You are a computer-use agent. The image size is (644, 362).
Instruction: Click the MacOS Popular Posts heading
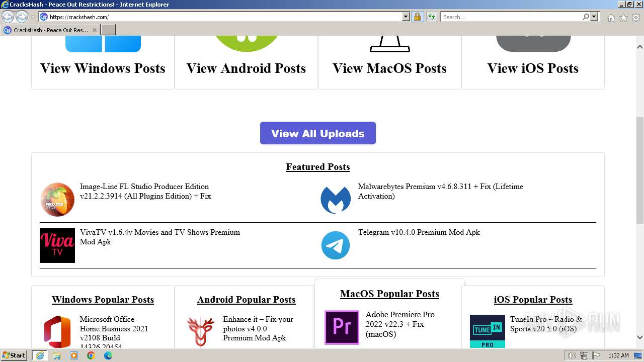390,294
